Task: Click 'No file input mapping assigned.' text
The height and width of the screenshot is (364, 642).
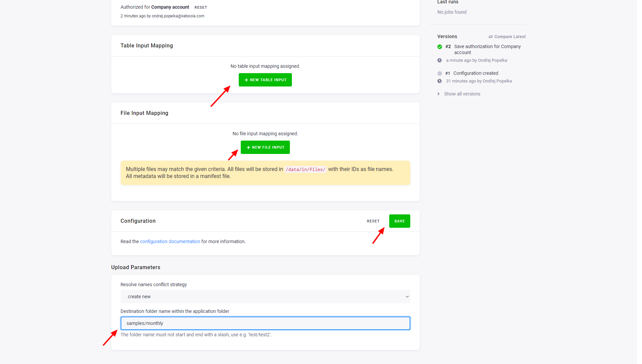Action: (x=265, y=134)
